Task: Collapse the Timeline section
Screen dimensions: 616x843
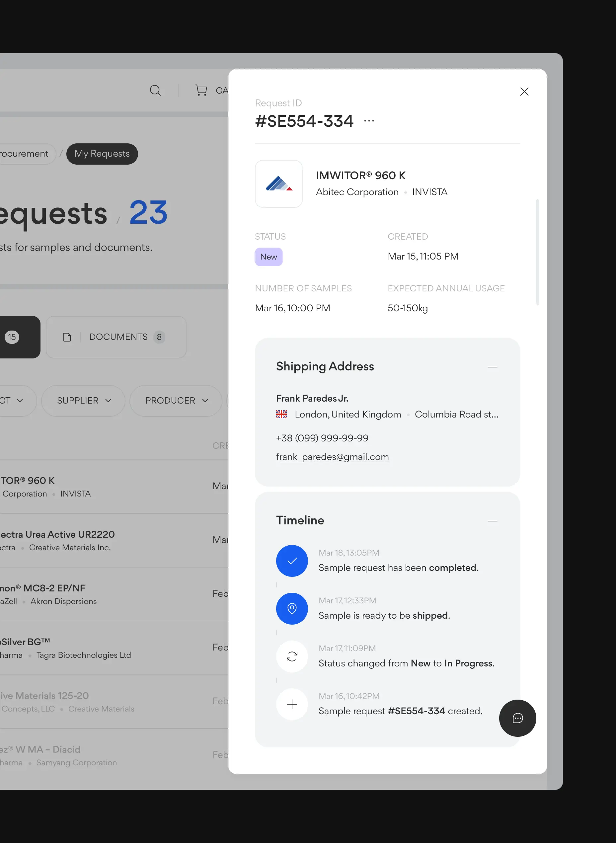Action: pyautogui.click(x=492, y=521)
